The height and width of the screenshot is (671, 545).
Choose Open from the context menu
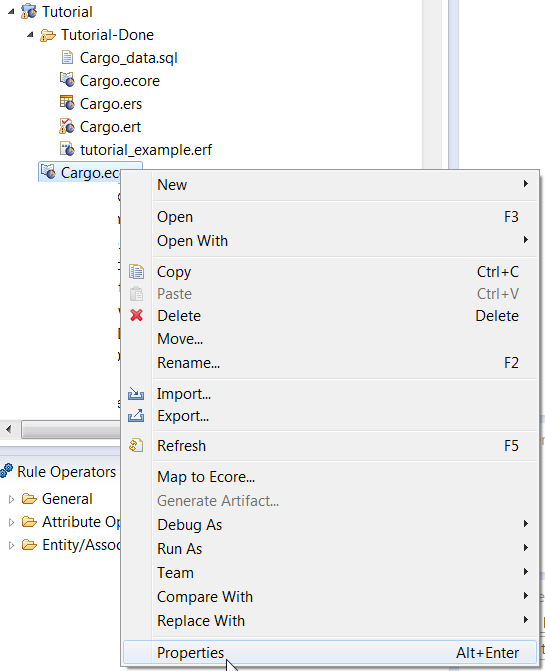pyautogui.click(x=329, y=217)
